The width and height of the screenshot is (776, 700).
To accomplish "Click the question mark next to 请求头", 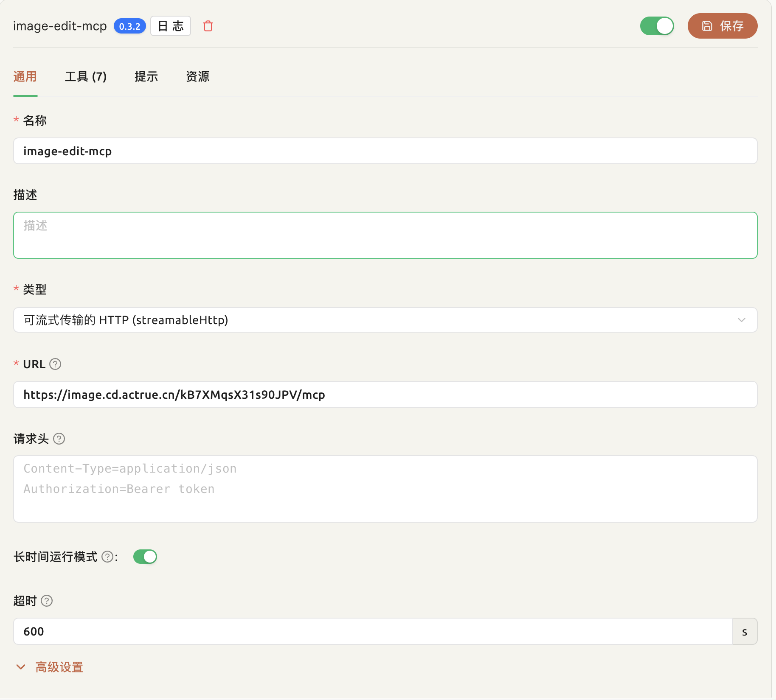I will [x=59, y=439].
